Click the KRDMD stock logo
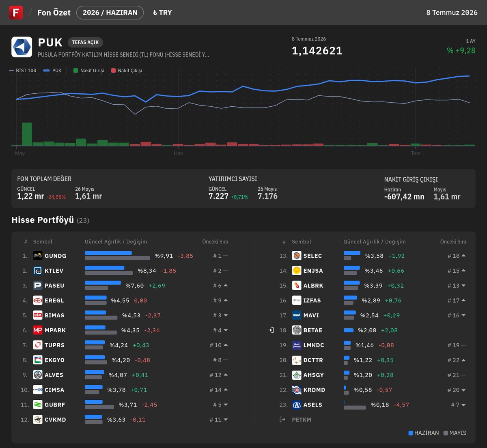The height and width of the screenshot is (448, 487). (x=297, y=390)
